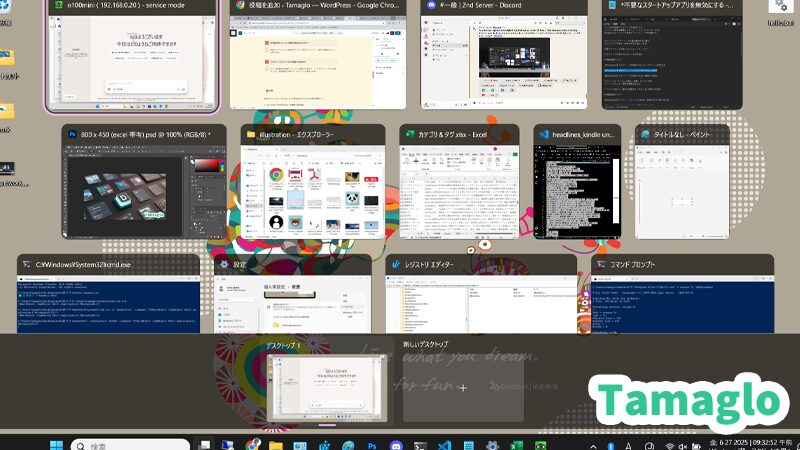The height and width of the screenshot is (450, 800).
Task: Open Excel from the taskbar
Action: [516, 445]
